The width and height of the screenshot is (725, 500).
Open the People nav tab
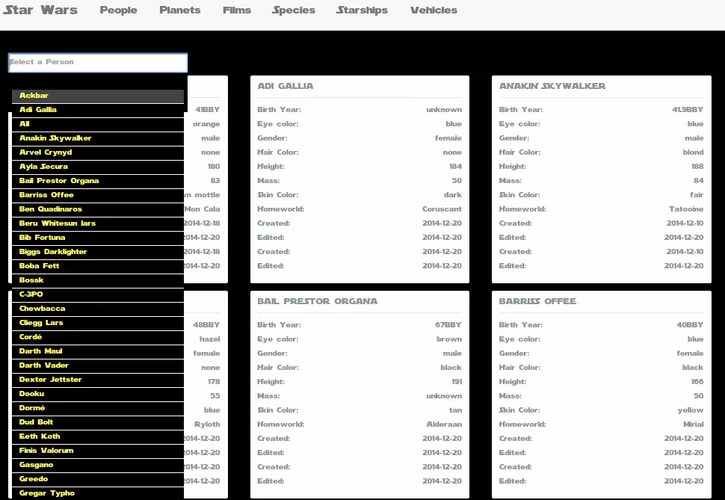click(x=118, y=10)
